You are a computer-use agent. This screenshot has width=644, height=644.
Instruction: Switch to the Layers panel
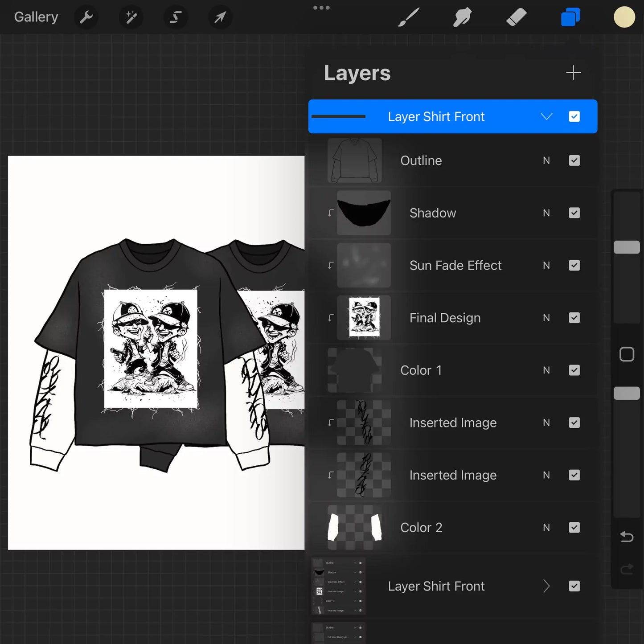[570, 17]
